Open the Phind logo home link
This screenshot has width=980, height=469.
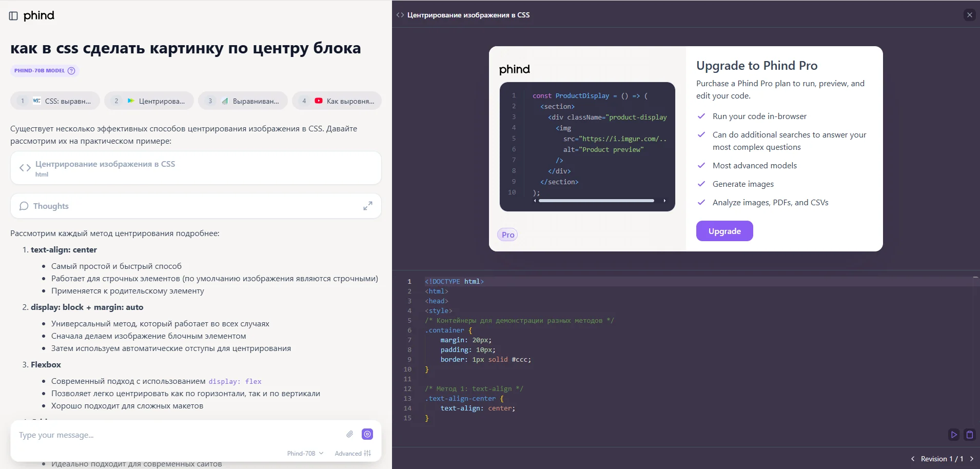click(x=39, y=16)
